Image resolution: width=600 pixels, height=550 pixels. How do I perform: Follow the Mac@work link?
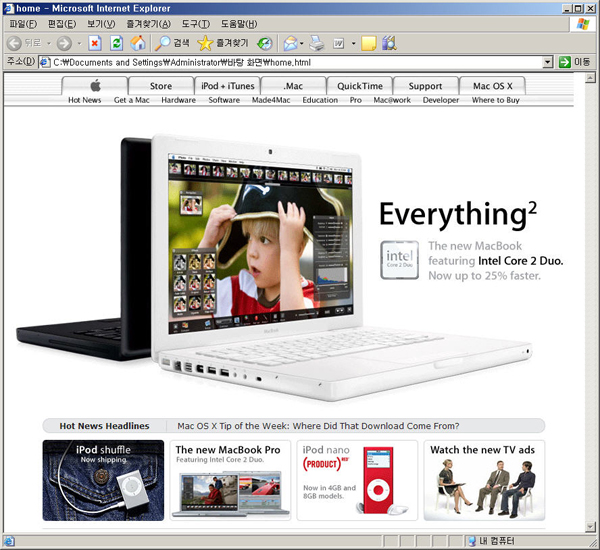(392, 100)
